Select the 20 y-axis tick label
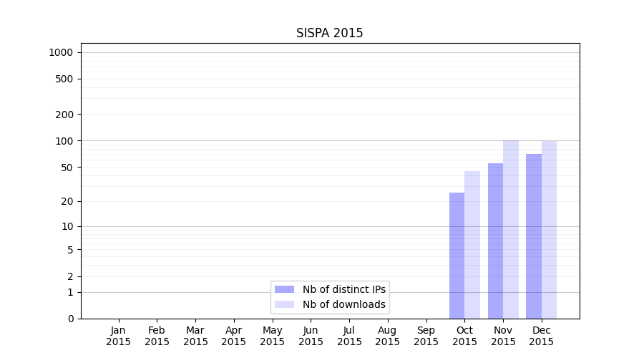Screen dimensions: 644x358 tap(67, 201)
